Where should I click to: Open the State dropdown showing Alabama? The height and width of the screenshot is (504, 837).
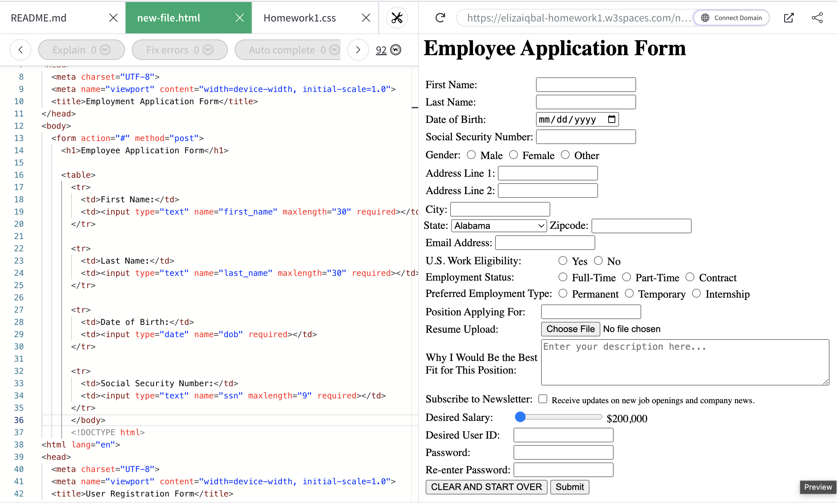point(499,226)
